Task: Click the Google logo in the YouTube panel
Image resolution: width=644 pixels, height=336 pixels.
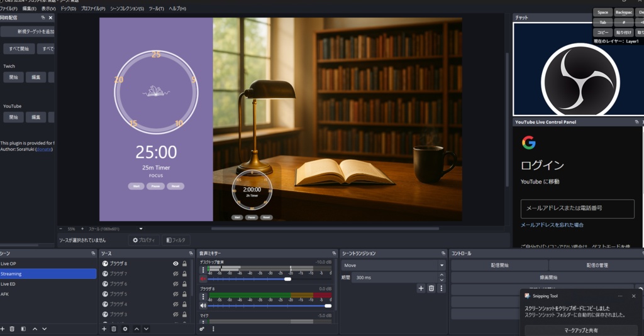Action: click(528, 143)
